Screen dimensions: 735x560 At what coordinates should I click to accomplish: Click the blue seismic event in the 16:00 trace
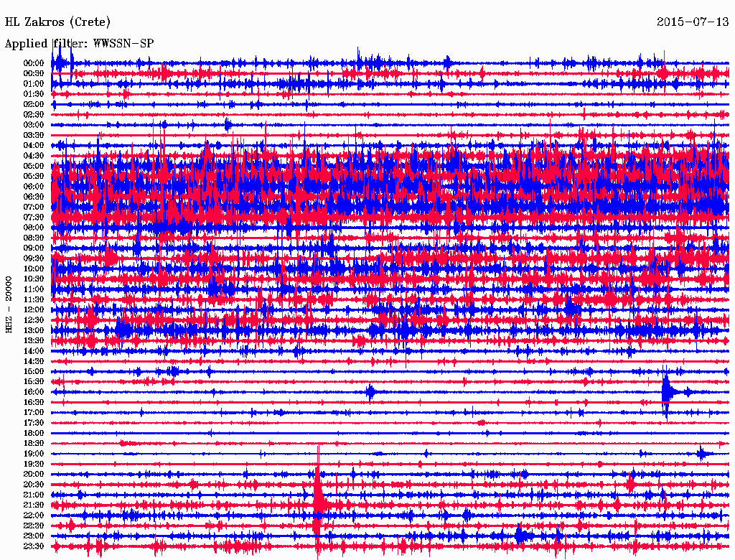[668, 392]
